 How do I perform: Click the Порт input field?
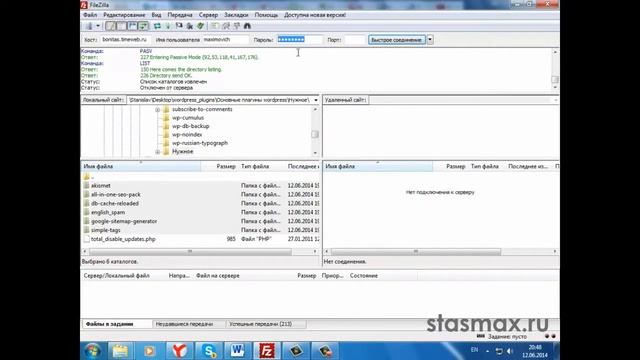click(x=354, y=40)
